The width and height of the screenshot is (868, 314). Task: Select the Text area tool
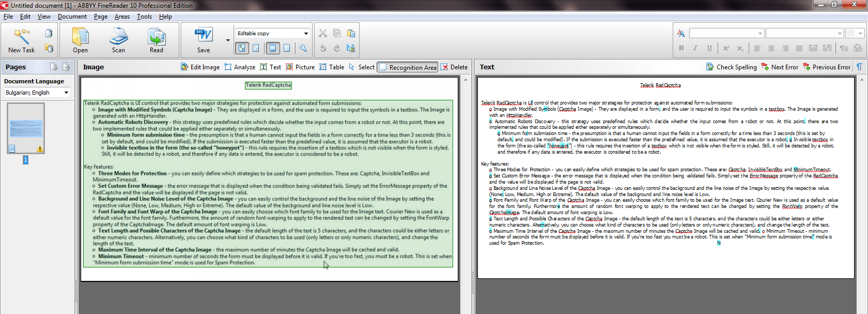point(270,67)
